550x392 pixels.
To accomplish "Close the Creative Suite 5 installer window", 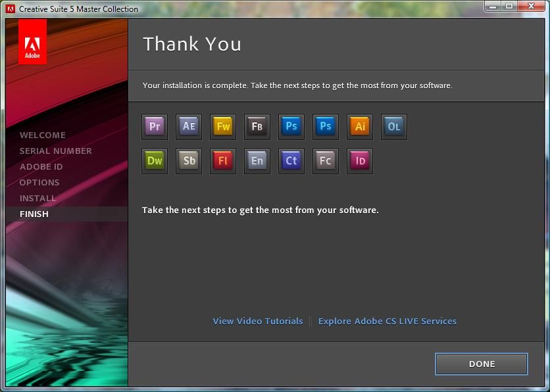I will coord(531,7).
